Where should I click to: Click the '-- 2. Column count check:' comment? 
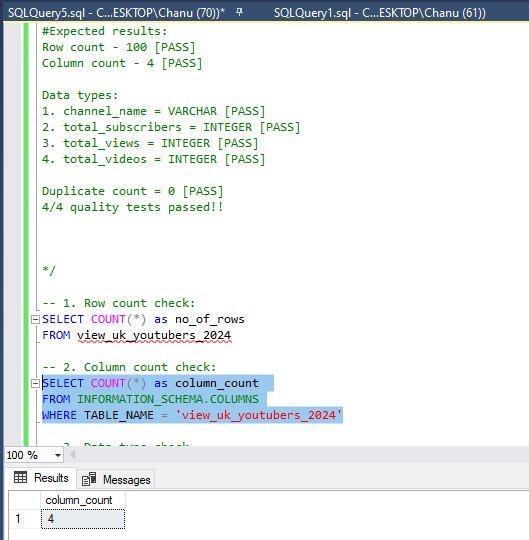tap(129, 367)
